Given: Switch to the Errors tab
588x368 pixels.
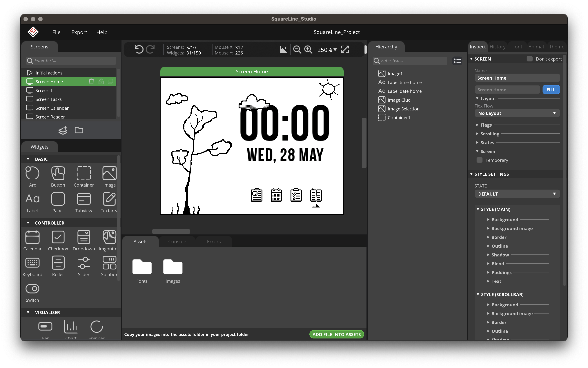Looking at the screenshot, I should [x=214, y=241].
